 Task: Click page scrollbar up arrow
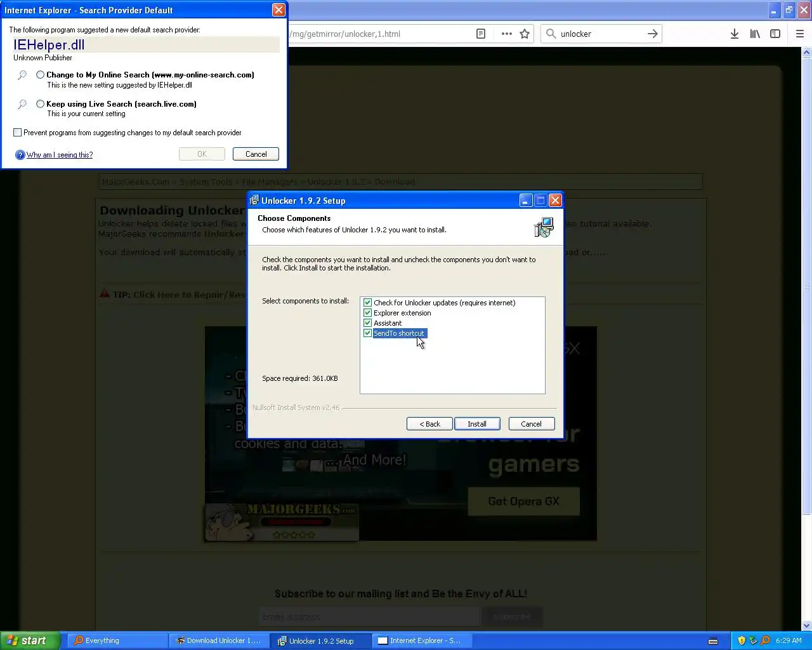pos(806,53)
